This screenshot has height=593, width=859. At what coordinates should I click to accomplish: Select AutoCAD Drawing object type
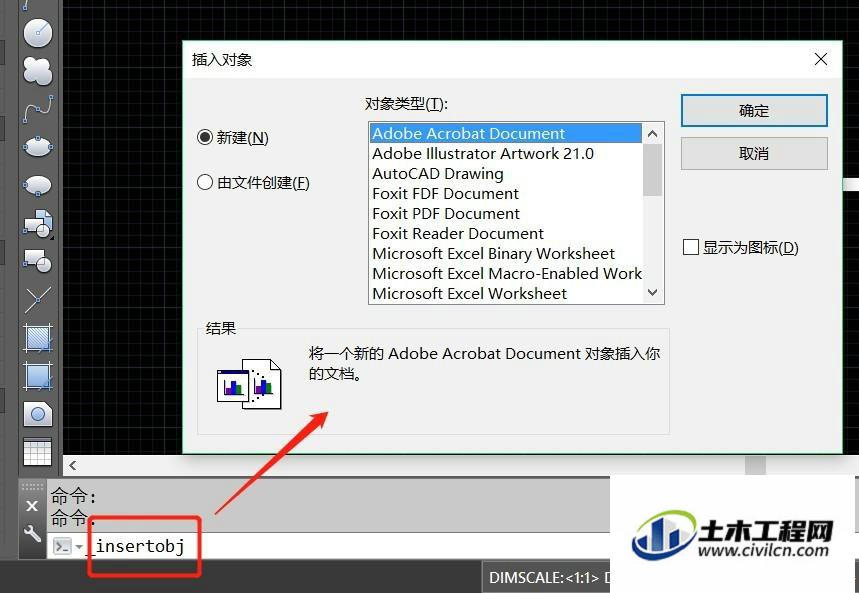coord(506,173)
